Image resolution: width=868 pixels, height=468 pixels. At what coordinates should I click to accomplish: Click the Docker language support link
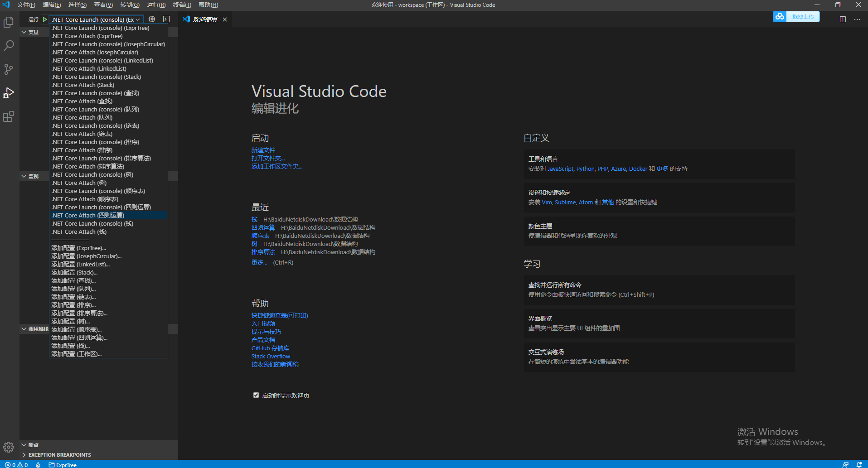pyautogui.click(x=638, y=169)
